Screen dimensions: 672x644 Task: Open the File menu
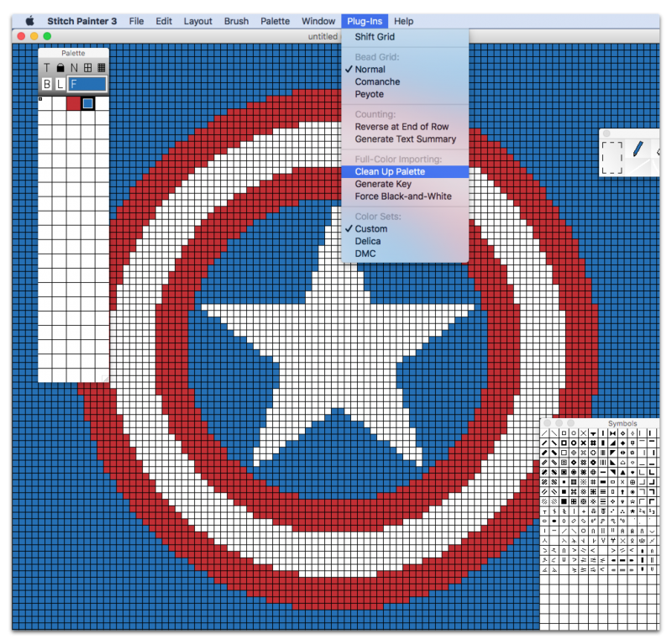(x=136, y=21)
